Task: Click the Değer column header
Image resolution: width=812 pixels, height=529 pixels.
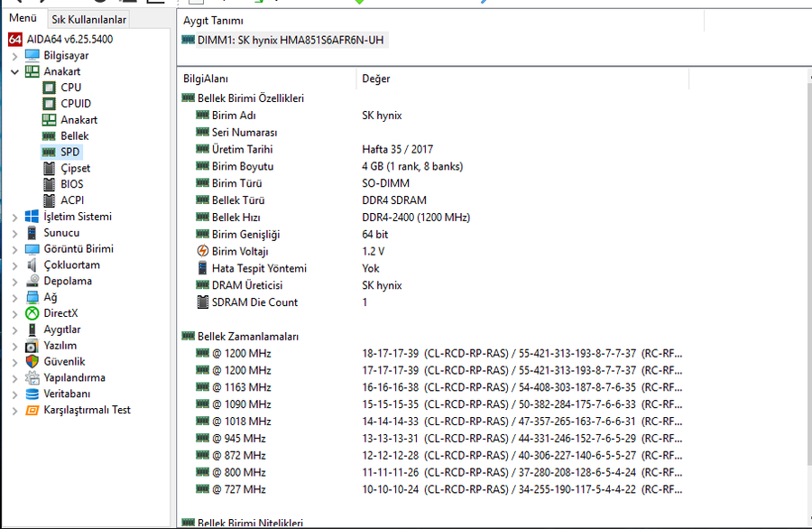Action: (523, 79)
